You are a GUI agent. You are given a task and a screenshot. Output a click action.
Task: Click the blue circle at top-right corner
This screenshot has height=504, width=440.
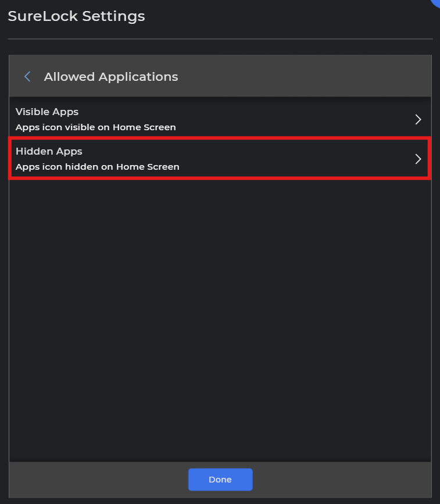(x=436, y=2)
